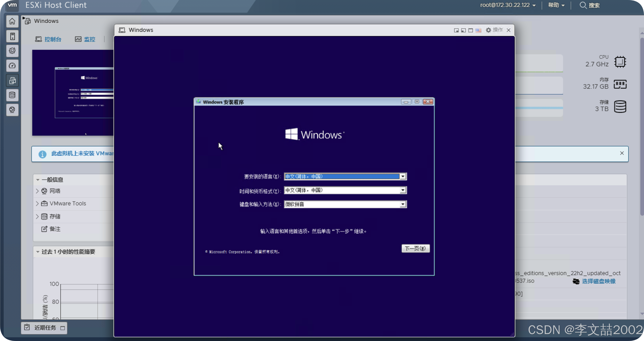Screen dimensions: 644x341
Task: Open the Storage sidebar icon
Action: click(x=12, y=95)
